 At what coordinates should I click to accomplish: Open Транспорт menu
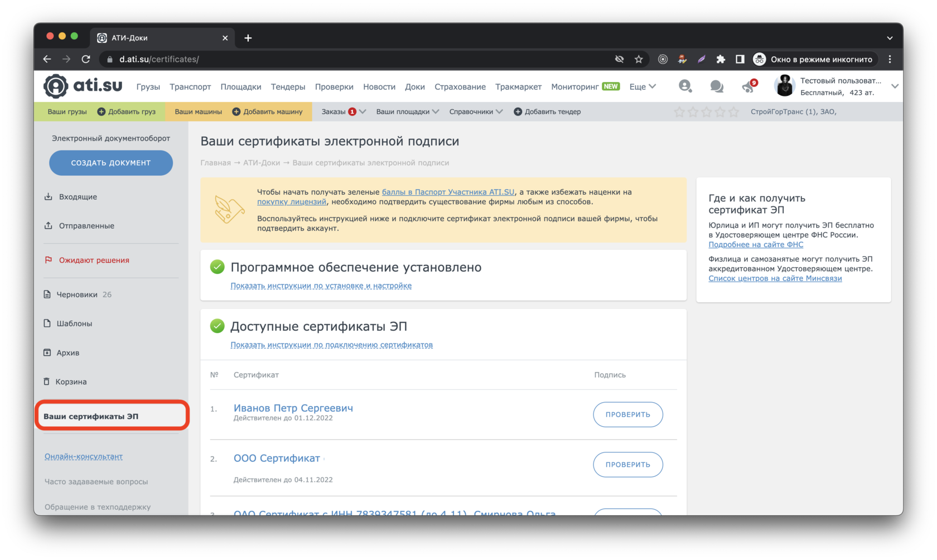[190, 86]
